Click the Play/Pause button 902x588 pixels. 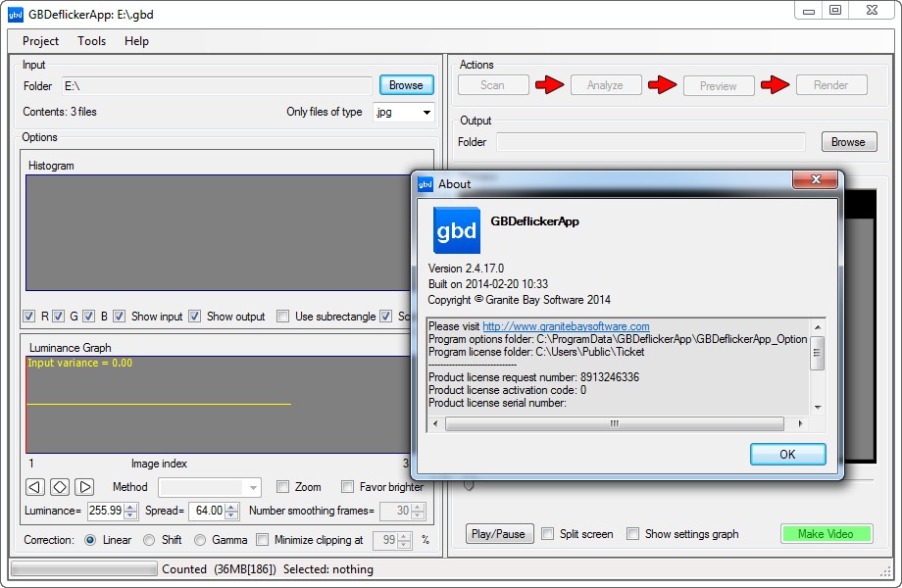[x=499, y=534]
